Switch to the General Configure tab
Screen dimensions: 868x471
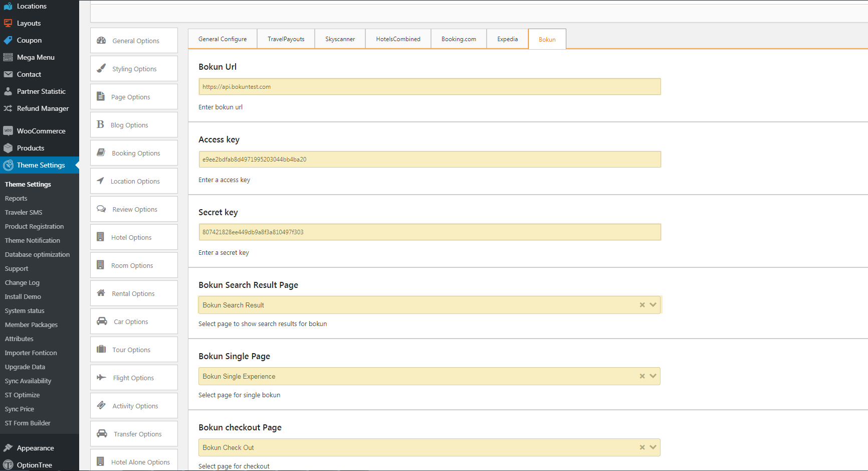click(x=223, y=39)
